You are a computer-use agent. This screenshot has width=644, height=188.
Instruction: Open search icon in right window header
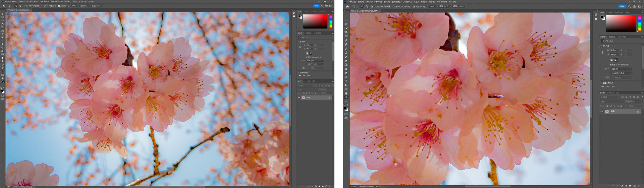coord(629,6)
